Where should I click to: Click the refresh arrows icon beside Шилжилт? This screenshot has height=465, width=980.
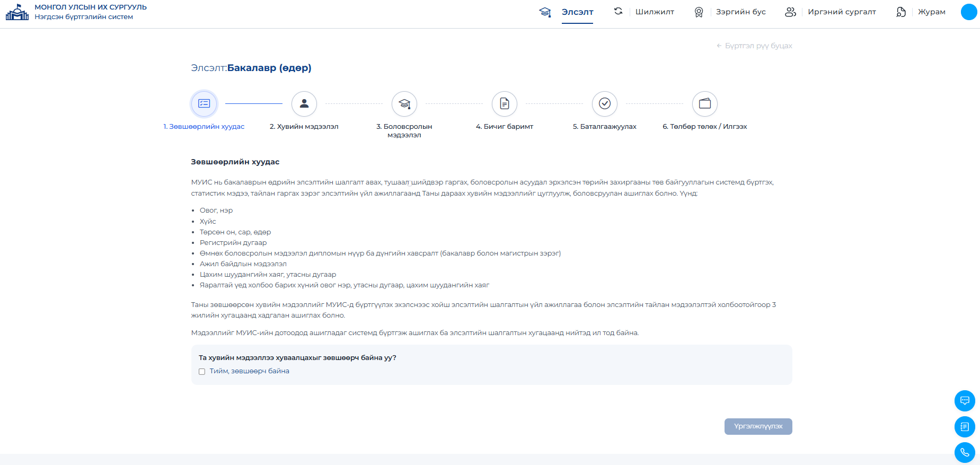618,11
